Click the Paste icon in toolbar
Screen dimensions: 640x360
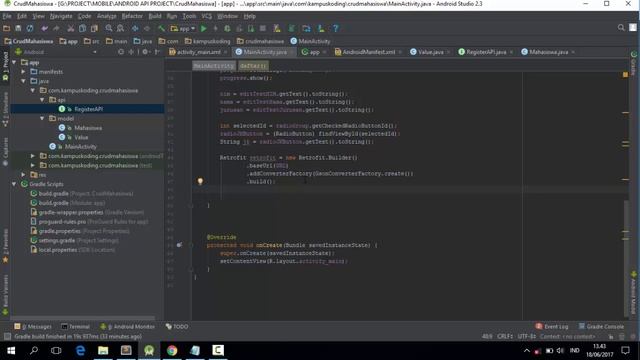point(94,29)
